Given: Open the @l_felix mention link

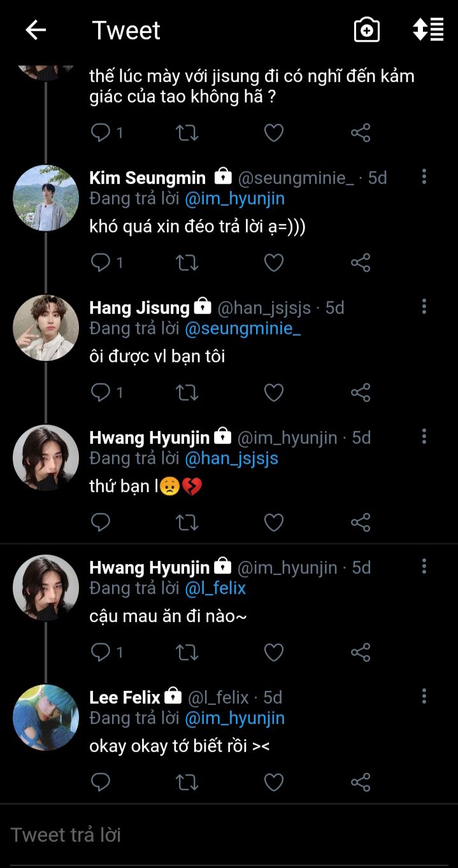Looking at the screenshot, I should (x=215, y=588).
